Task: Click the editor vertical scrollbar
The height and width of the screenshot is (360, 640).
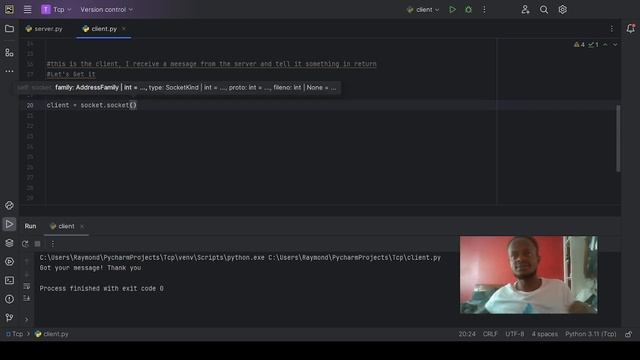Action: [x=618, y=138]
